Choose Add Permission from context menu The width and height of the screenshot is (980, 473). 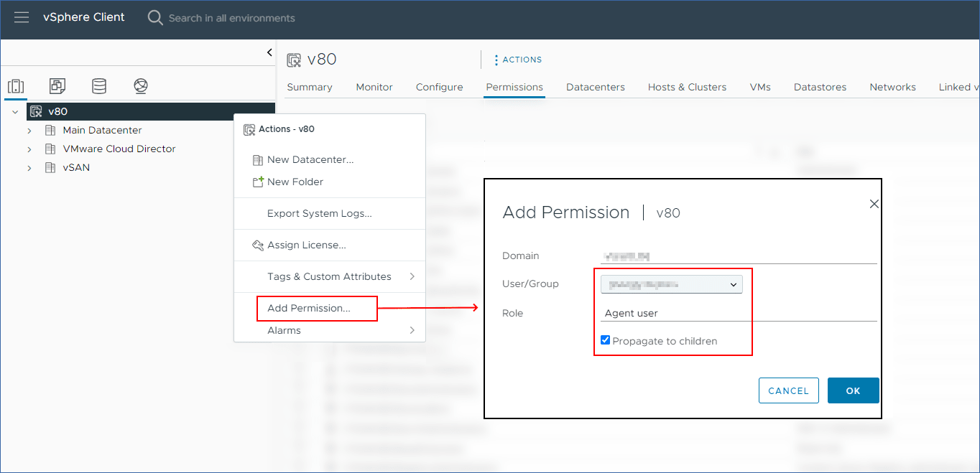[x=309, y=308]
